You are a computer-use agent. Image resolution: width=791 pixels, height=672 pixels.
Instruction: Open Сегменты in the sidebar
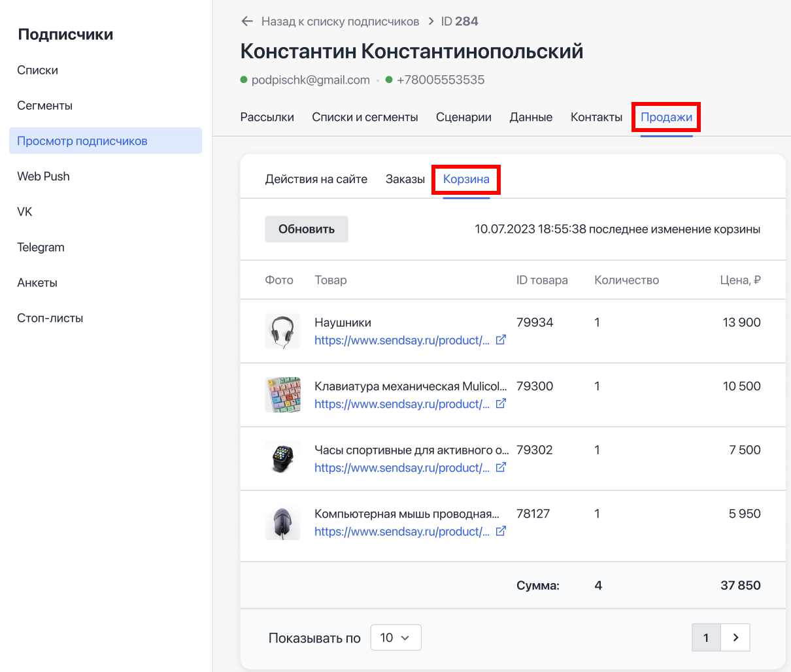[44, 106]
